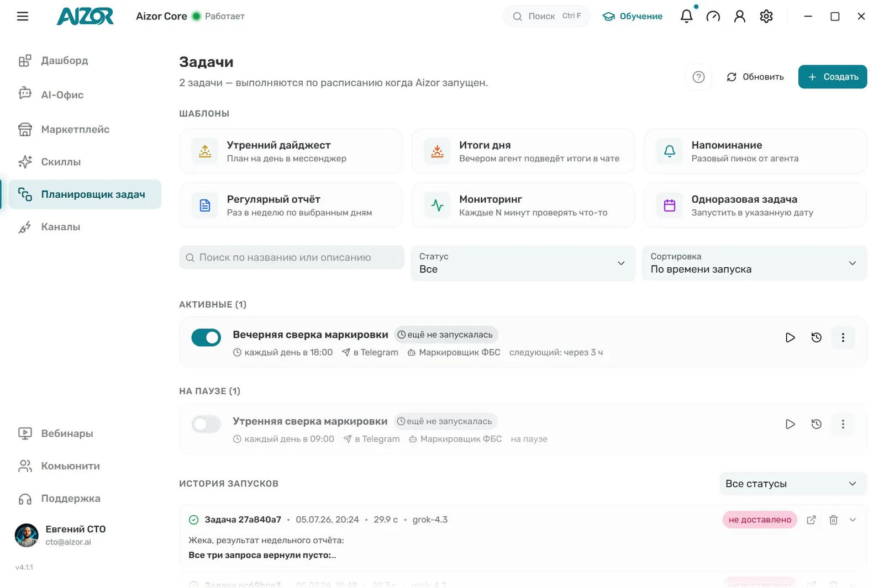Disable the Вечерняя сверка маркировки toggle

point(206,337)
